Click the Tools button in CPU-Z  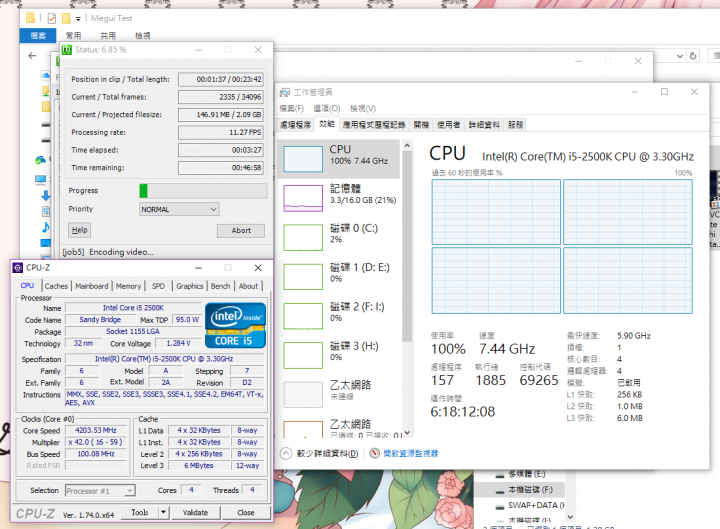[140, 512]
